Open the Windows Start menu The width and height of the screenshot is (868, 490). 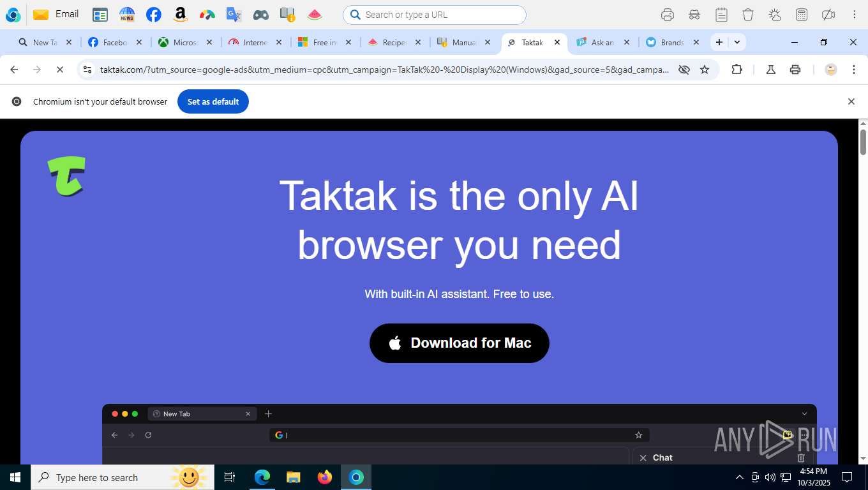(x=15, y=477)
